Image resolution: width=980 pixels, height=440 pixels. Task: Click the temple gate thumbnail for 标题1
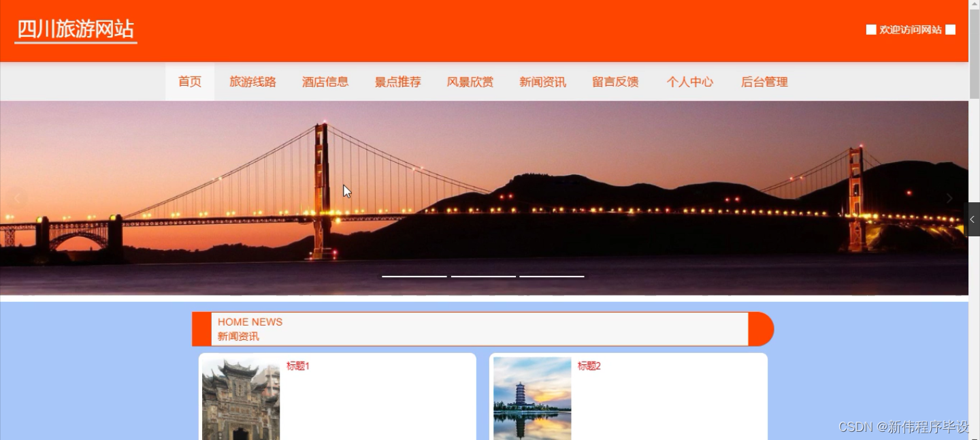(x=241, y=398)
